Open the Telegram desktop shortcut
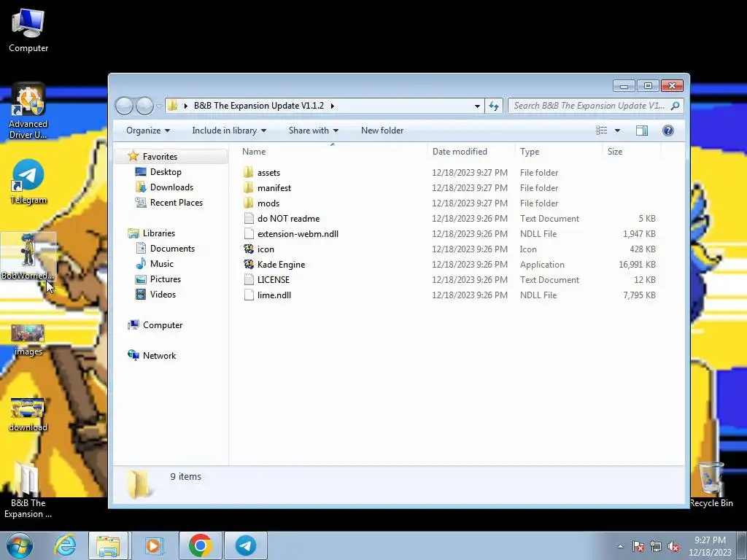The height and width of the screenshot is (560, 747). (28, 182)
